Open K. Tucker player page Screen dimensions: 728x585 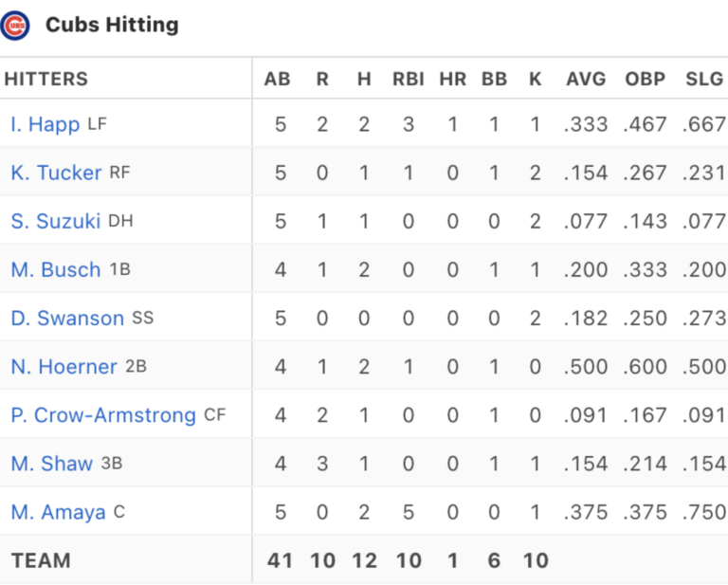click(56, 173)
